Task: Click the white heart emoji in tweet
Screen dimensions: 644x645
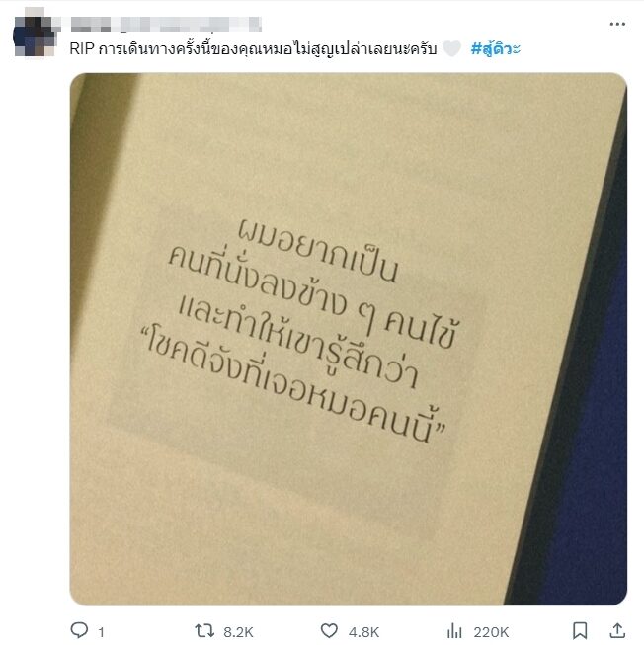Action: click(452, 49)
